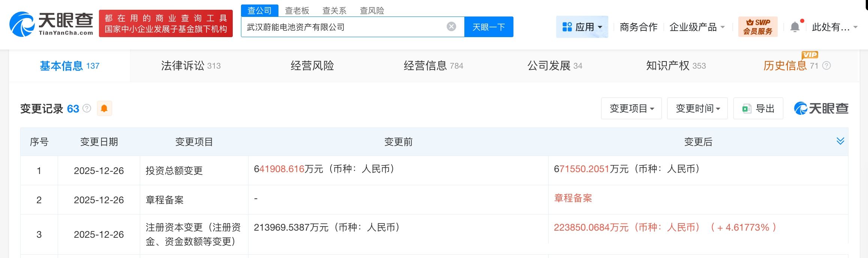Expand the 应用 apps dropdown
The width and height of the screenshot is (868, 258).
[582, 27]
